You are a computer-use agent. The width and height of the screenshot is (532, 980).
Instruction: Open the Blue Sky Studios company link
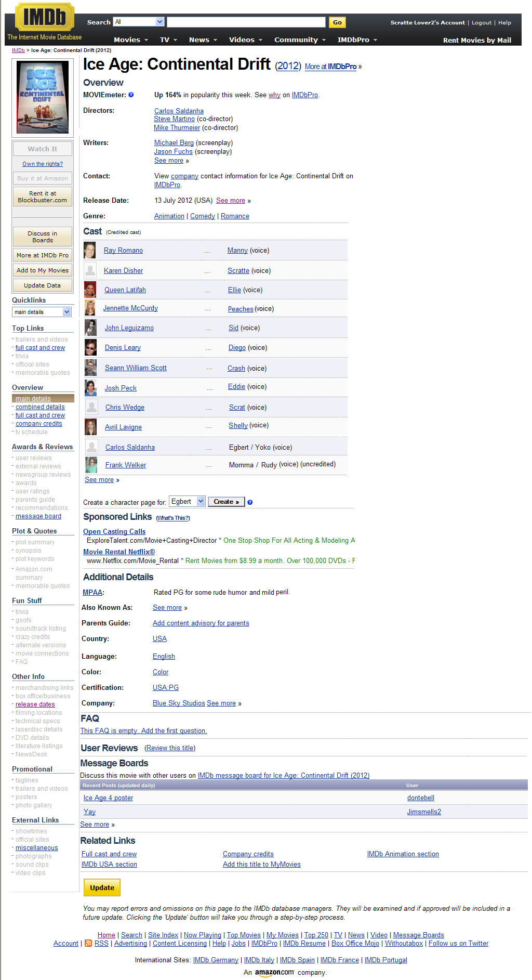(179, 703)
